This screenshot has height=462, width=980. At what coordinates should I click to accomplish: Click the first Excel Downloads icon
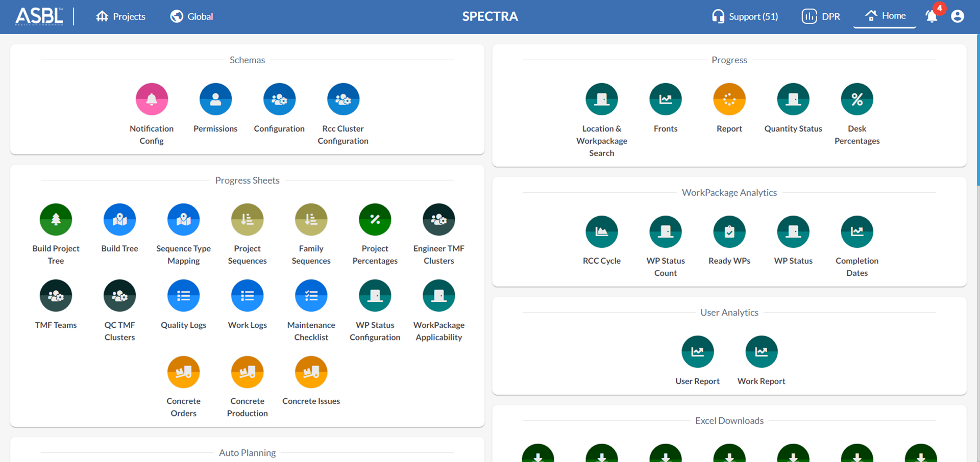coord(538,453)
